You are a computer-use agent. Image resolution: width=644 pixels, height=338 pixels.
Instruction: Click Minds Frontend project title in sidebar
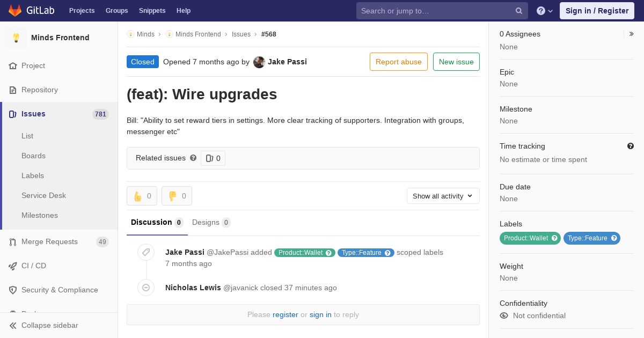[x=60, y=38]
